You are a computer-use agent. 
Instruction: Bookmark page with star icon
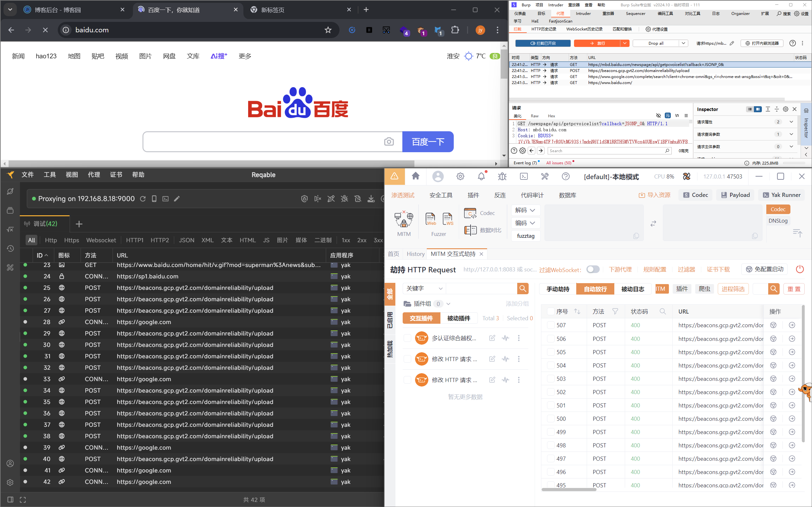328,30
